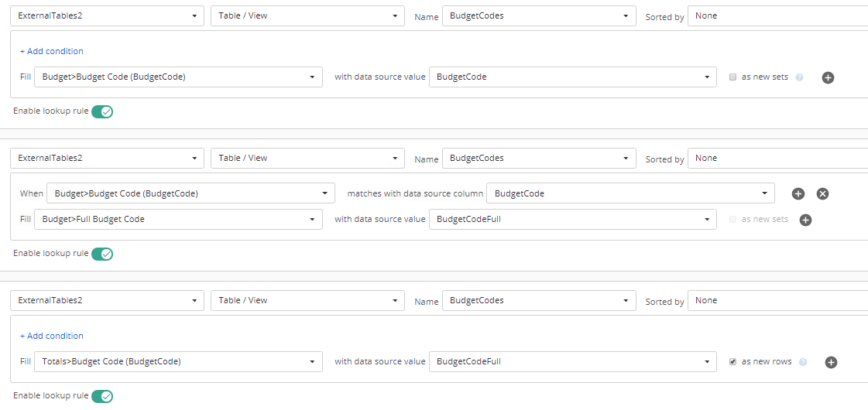Expand 'Totals>Budget Code (BudgetCode)' fill dropdown
Viewport: 868px width, 410px height.
pyautogui.click(x=178, y=362)
